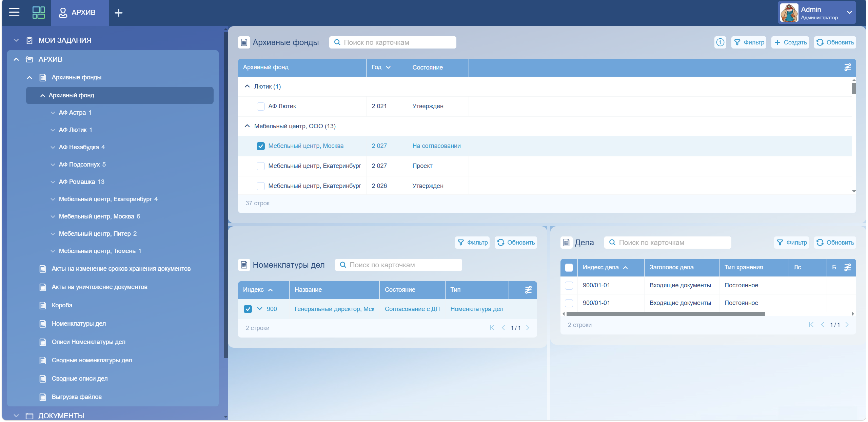
Task: Check the Мебельный центр, Екатеринбург 2 027 checkbox
Action: click(x=260, y=166)
